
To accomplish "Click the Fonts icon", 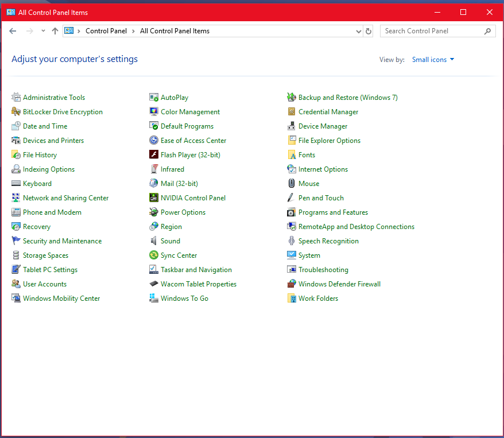I will [291, 155].
